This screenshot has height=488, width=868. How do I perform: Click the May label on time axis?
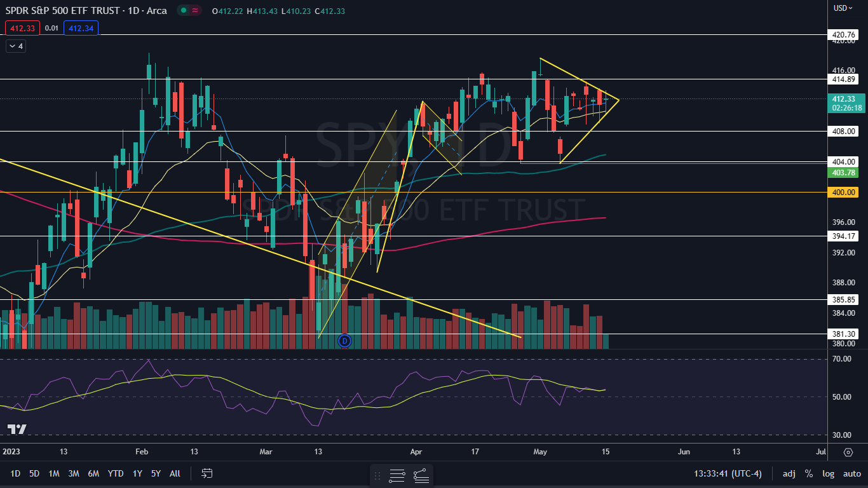pos(540,452)
